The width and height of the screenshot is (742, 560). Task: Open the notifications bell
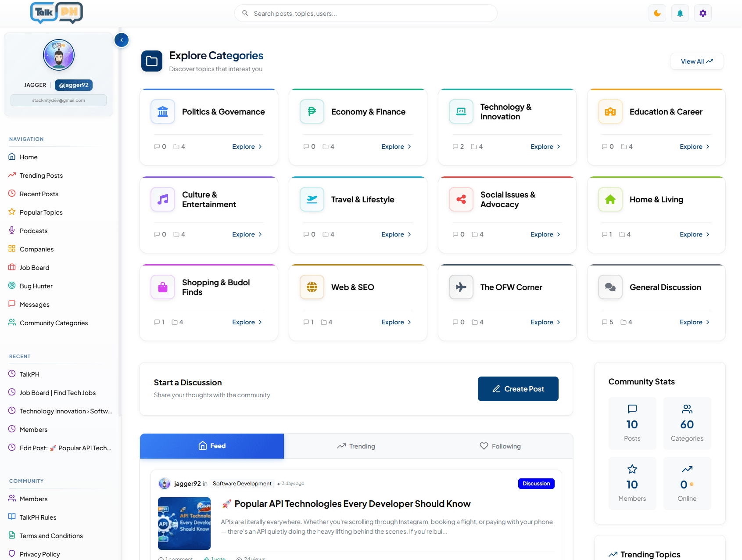680,13
